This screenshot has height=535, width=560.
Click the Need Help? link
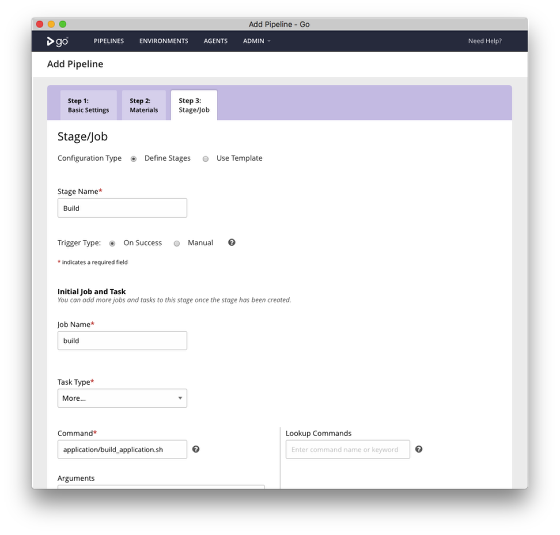coord(485,41)
